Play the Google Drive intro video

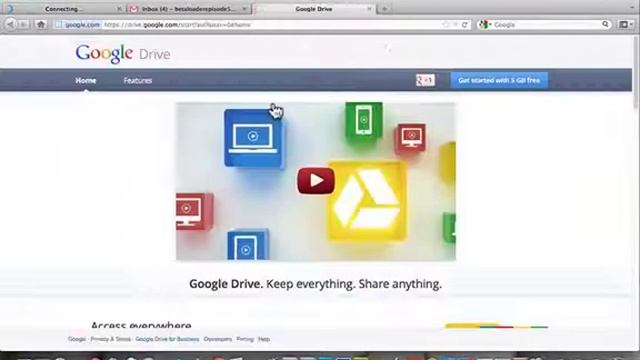[x=316, y=180]
